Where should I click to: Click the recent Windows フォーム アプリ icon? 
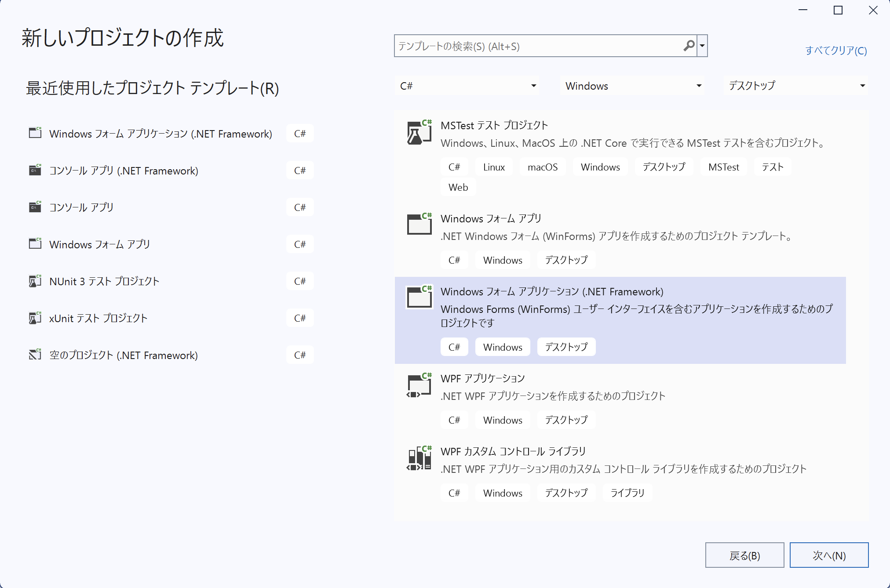tap(35, 243)
